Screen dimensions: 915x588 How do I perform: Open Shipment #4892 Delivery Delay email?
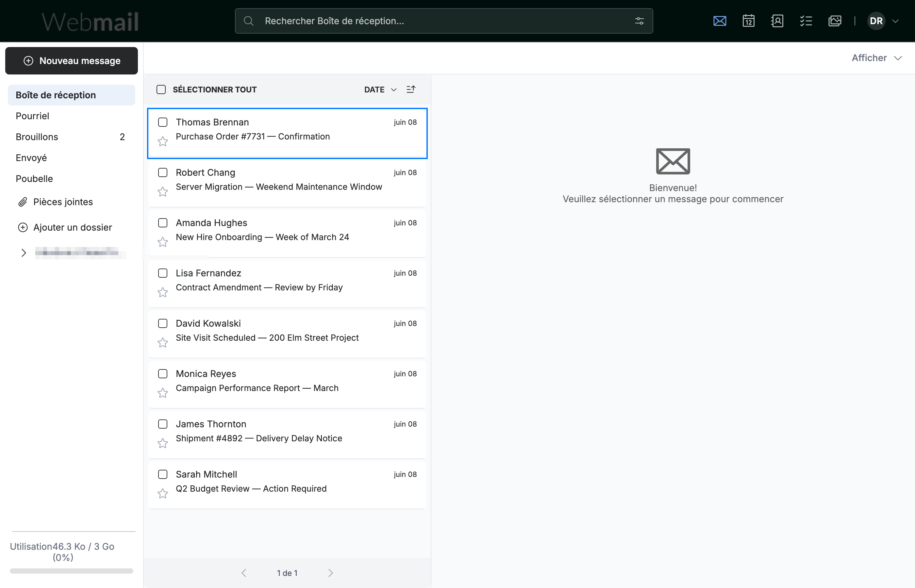point(287,435)
